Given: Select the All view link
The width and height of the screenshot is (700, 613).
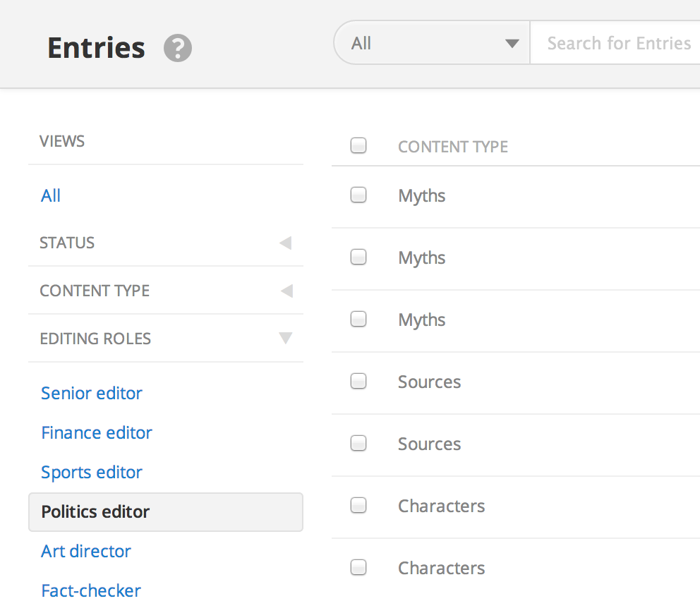Looking at the screenshot, I should click(x=51, y=195).
